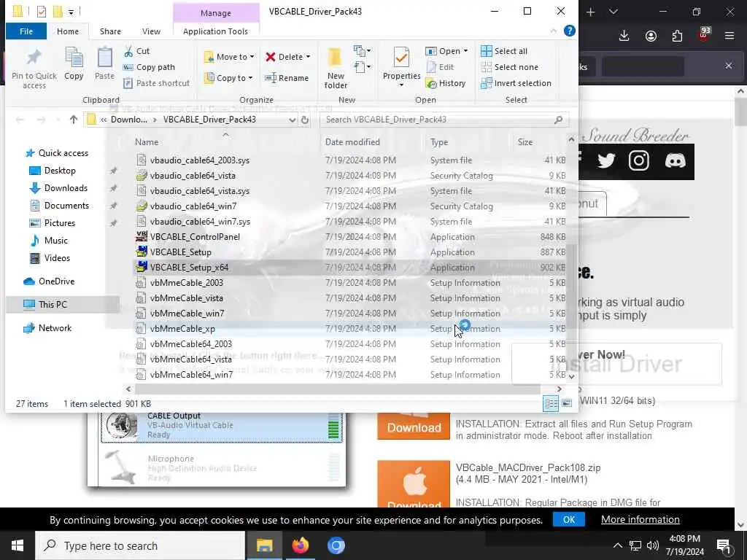Viewport: 747px width, 560px height.
Task: Click Rename in Organize group
Action: [287, 77]
